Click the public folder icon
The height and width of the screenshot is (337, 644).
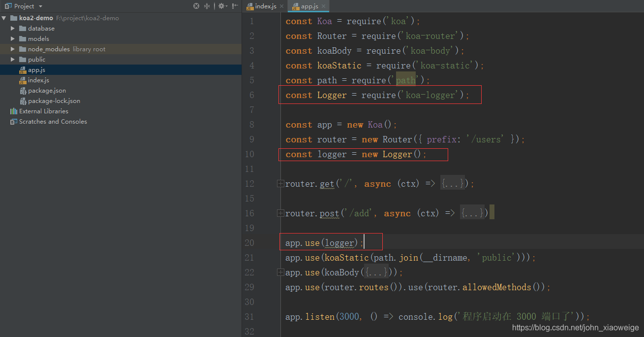click(23, 60)
